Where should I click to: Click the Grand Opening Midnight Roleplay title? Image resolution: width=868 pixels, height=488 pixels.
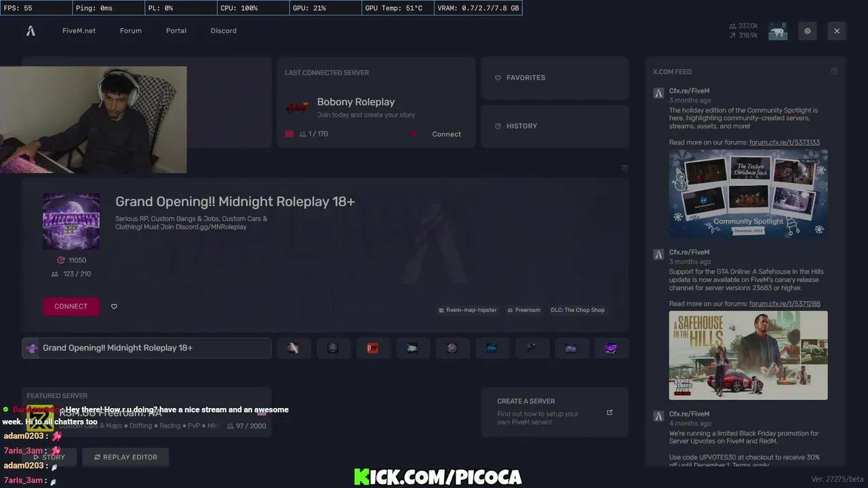point(235,201)
